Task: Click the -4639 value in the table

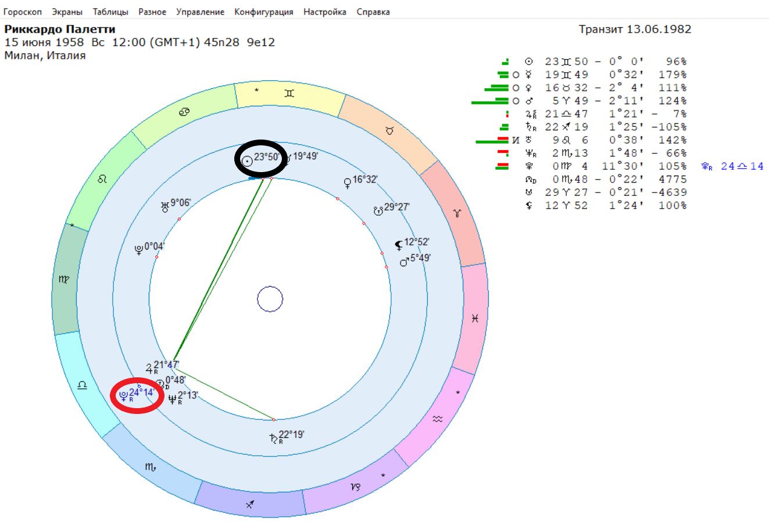Action: coord(669,192)
